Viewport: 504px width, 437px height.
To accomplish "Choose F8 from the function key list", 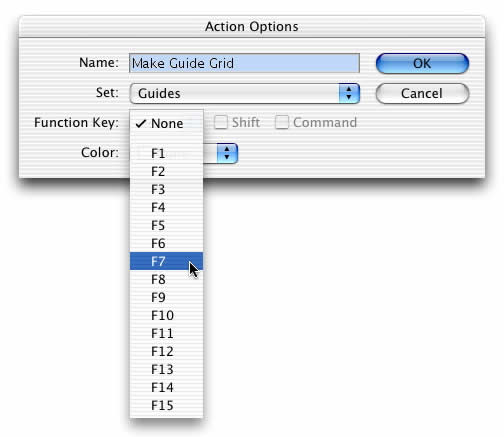I will (x=166, y=279).
